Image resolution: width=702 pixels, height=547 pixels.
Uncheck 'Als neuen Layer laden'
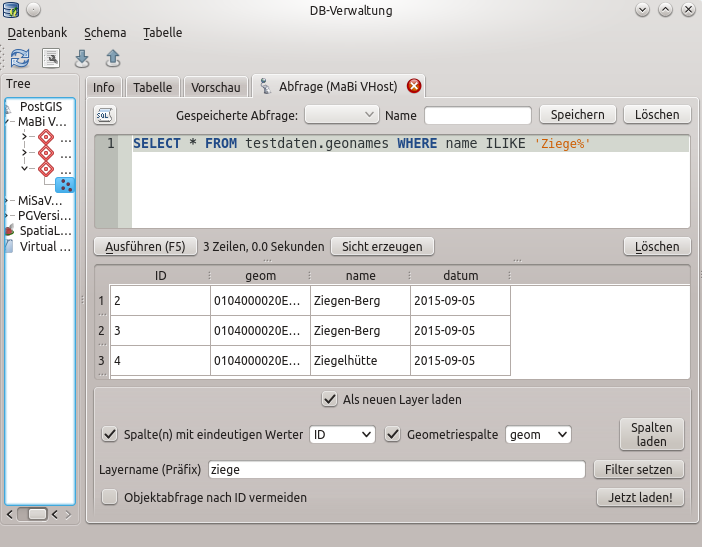tap(330, 399)
